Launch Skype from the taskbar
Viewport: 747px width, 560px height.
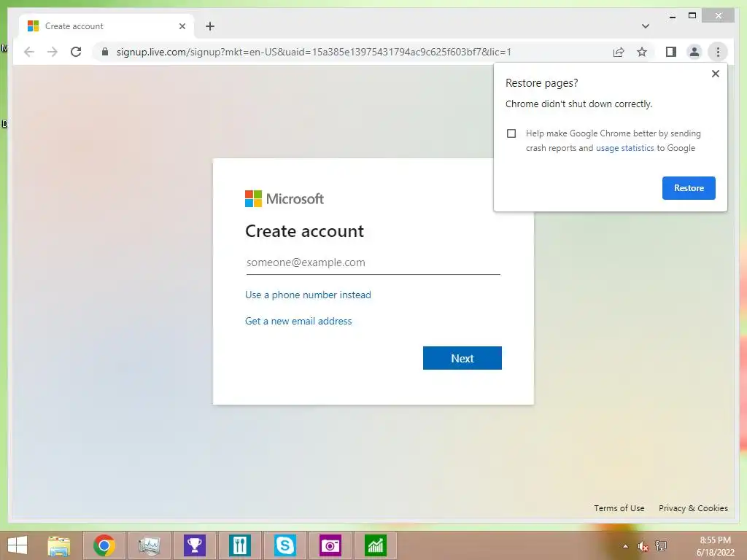click(x=285, y=545)
